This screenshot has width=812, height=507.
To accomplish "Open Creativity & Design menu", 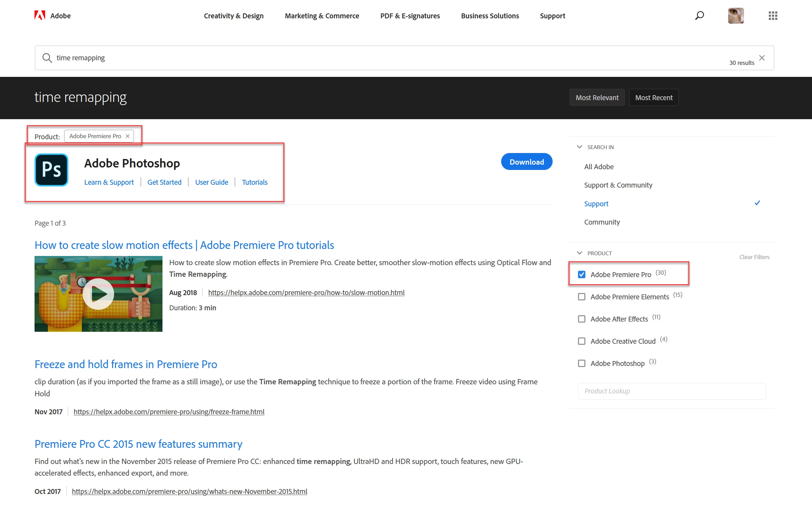I will 233,16.
